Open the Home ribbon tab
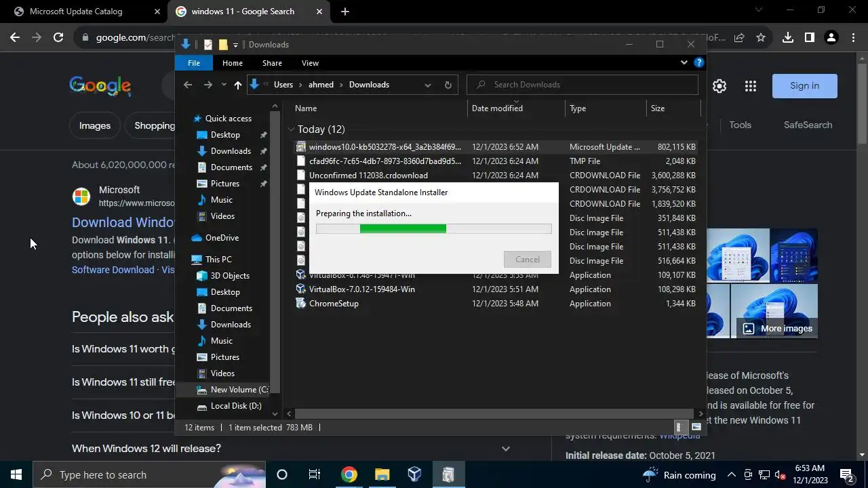 point(233,63)
